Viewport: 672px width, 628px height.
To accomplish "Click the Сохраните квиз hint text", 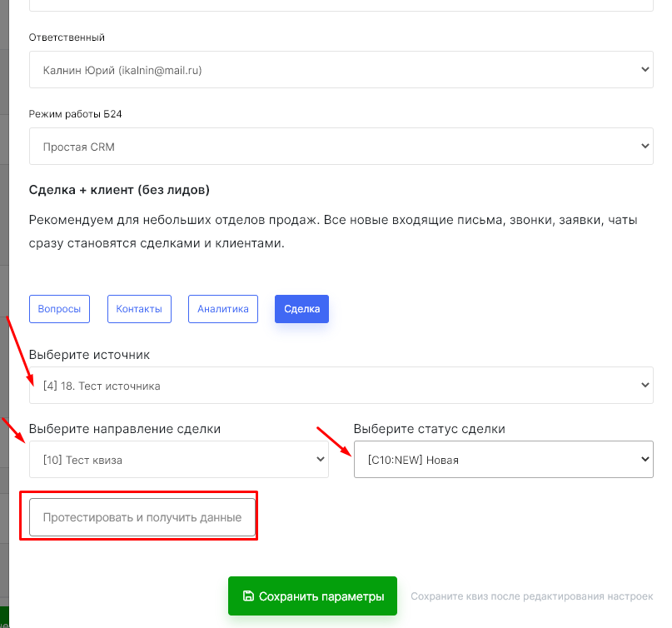I will 531,596.
